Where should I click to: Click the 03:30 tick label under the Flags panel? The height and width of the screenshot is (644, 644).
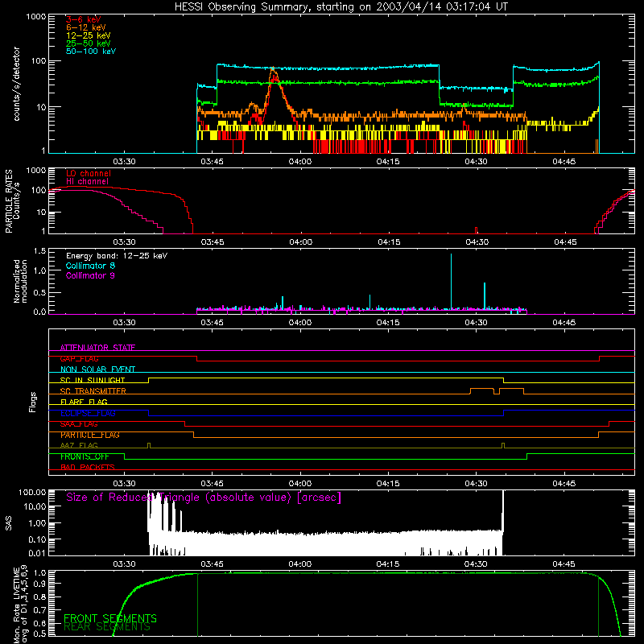coord(125,484)
